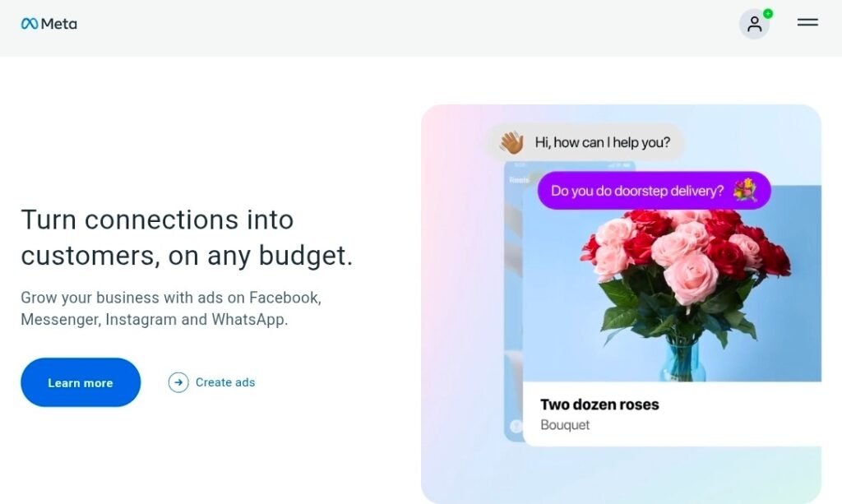Image resolution: width=842 pixels, height=504 pixels.
Task: Click the flower bouquet emoji
Action: (745, 191)
